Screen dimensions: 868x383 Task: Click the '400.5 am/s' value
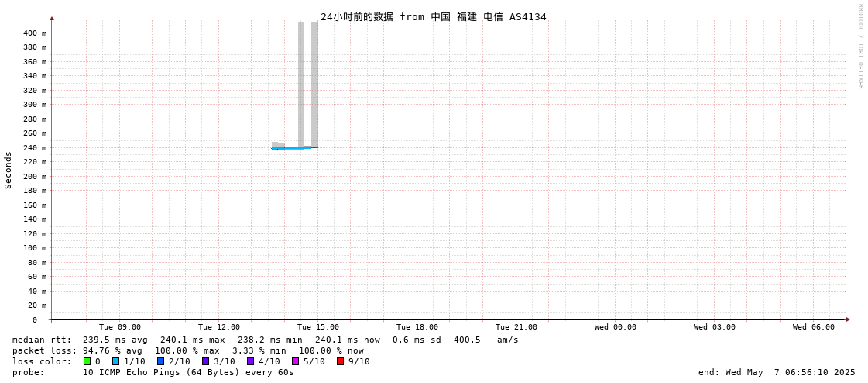[486, 340]
